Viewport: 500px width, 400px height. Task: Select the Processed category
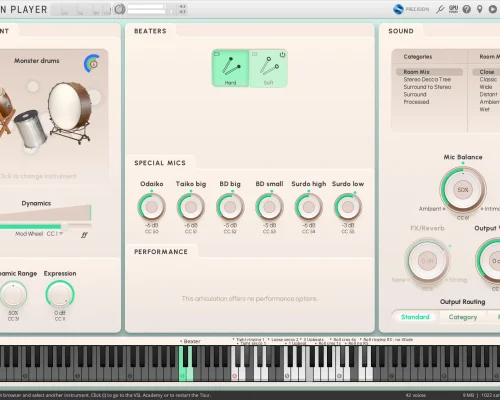point(416,102)
